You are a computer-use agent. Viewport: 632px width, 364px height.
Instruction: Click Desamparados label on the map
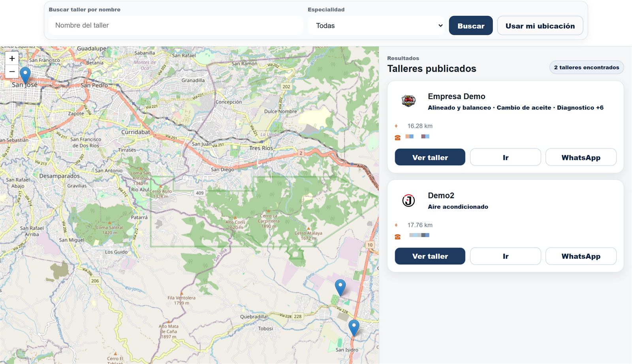click(59, 176)
